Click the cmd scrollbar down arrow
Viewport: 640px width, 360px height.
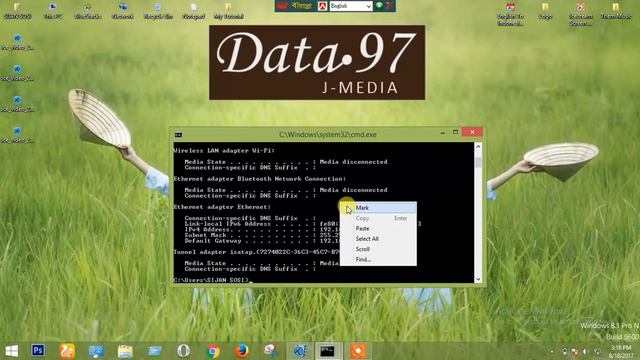coord(478,279)
